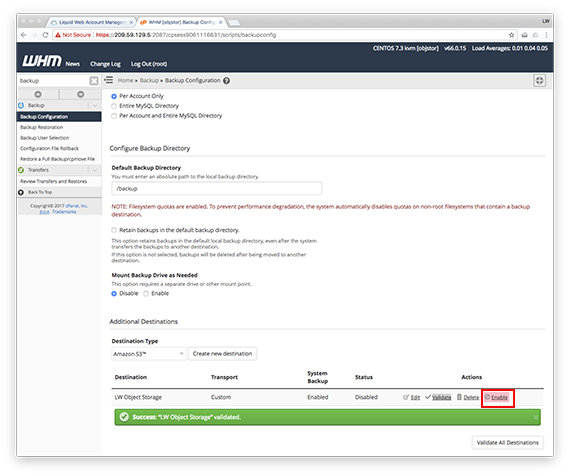The height and width of the screenshot is (476, 570).
Task: Open Backup User Selection in sidebar
Action: click(44, 138)
